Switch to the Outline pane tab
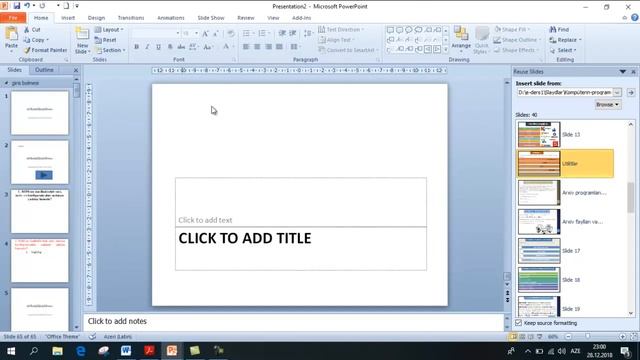 [44, 70]
